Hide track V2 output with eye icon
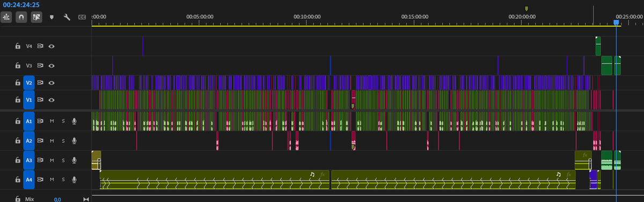Image resolution: width=644 pixels, height=202 pixels. click(x=52, y=83)
